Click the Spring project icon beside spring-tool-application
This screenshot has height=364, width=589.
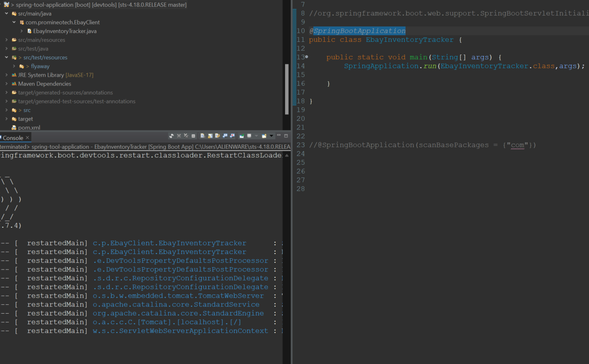click(7, 4)
